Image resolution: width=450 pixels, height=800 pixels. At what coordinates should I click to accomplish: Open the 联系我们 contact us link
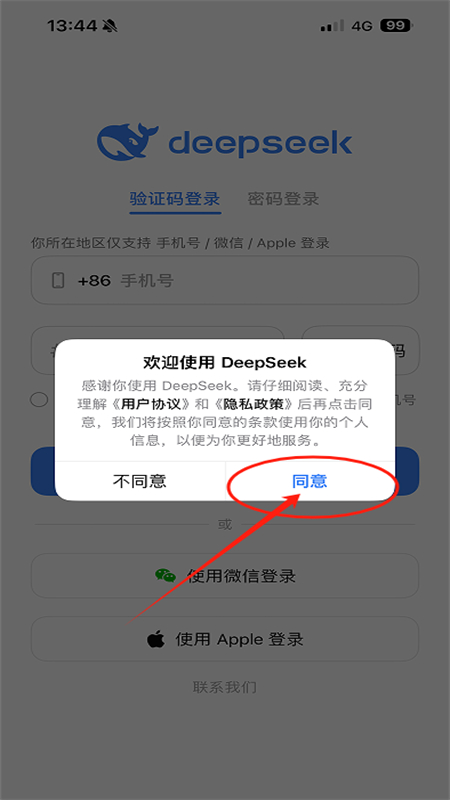click(225, 687)
